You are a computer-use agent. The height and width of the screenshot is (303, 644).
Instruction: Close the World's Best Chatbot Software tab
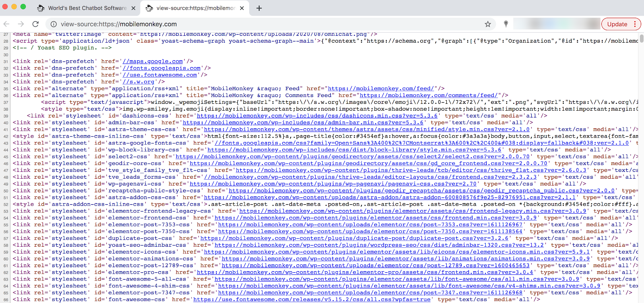pos(132,8)
